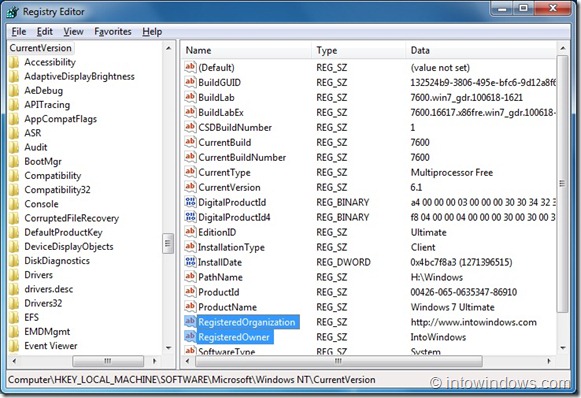This screenshot has height=398, width=581.
Task: Open the Edit menu
Action: [45, 32]
